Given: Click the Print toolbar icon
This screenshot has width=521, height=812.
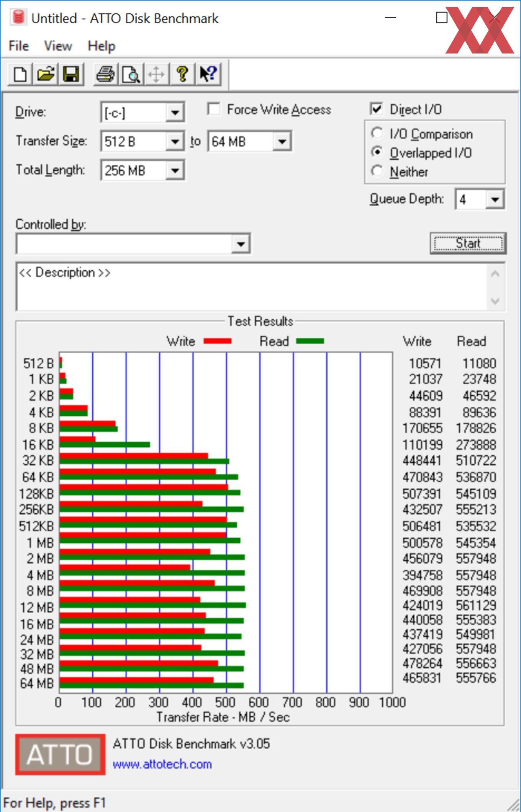Looking at the screenshot, I should click(105, 74).
